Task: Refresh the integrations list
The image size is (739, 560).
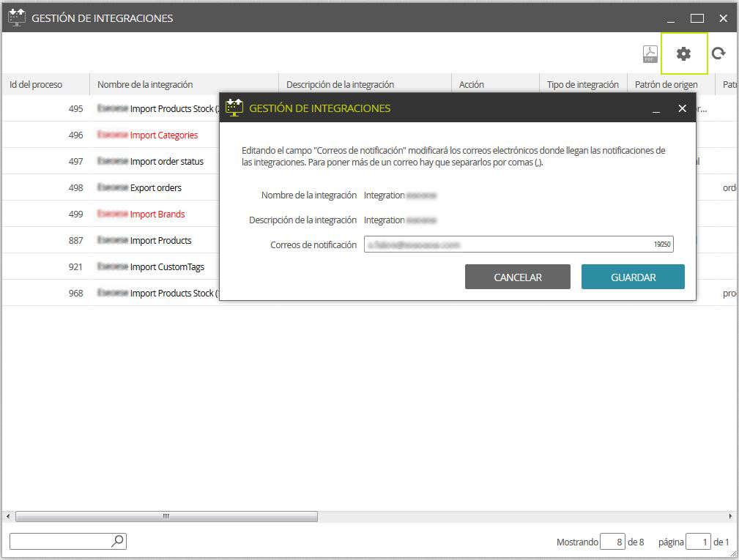Action: point(718,53)
